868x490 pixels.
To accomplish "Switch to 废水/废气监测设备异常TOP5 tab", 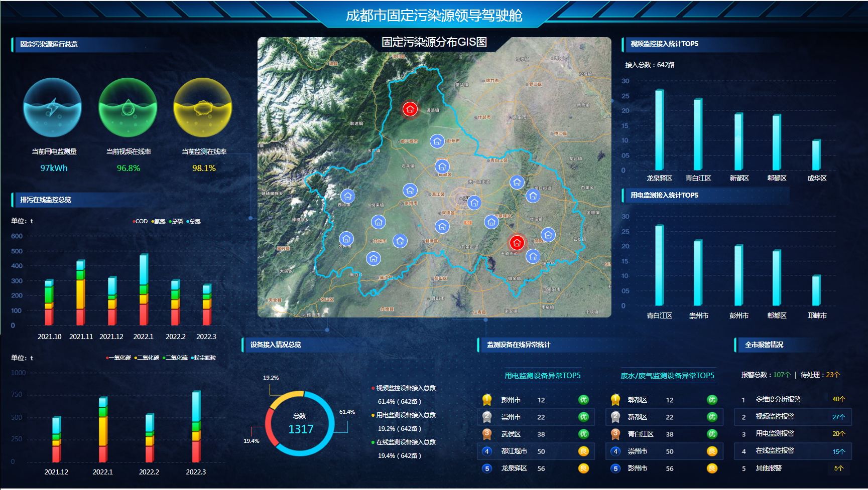I will pyautogui.click(x=667, y=376).
